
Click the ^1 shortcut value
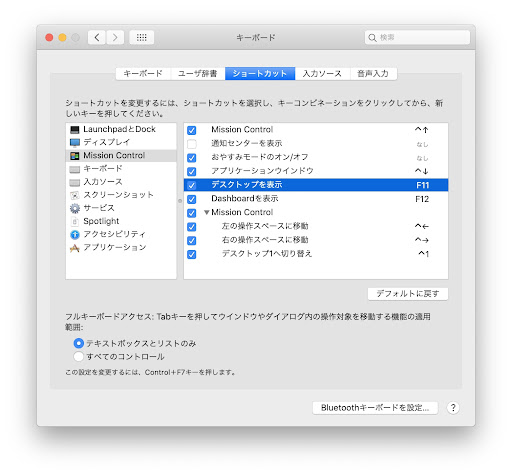tap(424, 254)
